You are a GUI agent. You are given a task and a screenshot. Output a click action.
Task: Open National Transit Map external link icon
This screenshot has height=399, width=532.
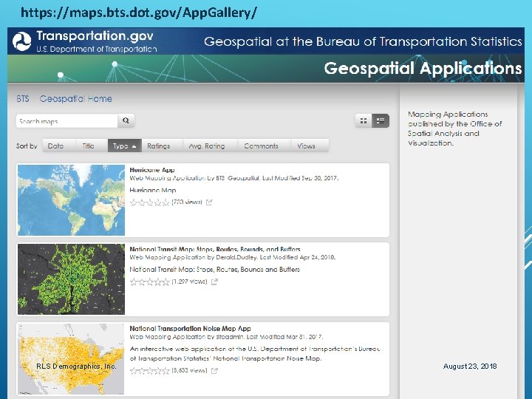tap(214, 282)
